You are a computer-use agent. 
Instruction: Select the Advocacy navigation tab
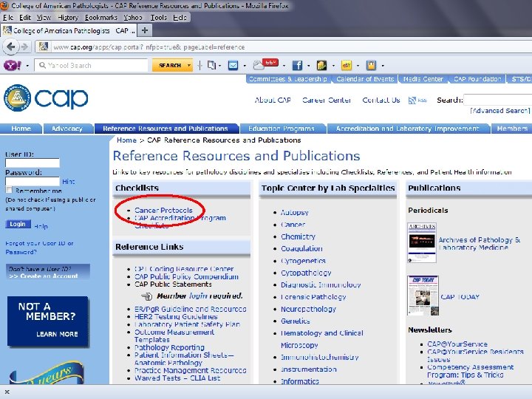pyautogui.click(x=67, y=129)
